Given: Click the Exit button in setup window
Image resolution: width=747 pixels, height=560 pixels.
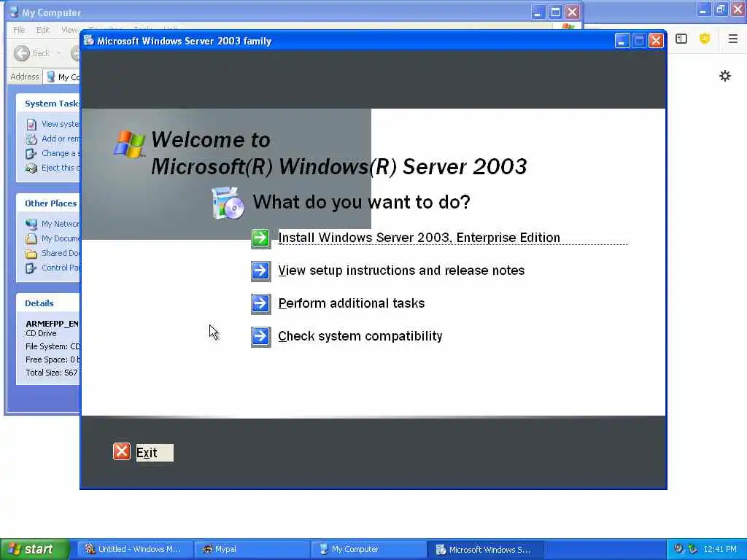Looking at the screenshot, I should [155, 452].
